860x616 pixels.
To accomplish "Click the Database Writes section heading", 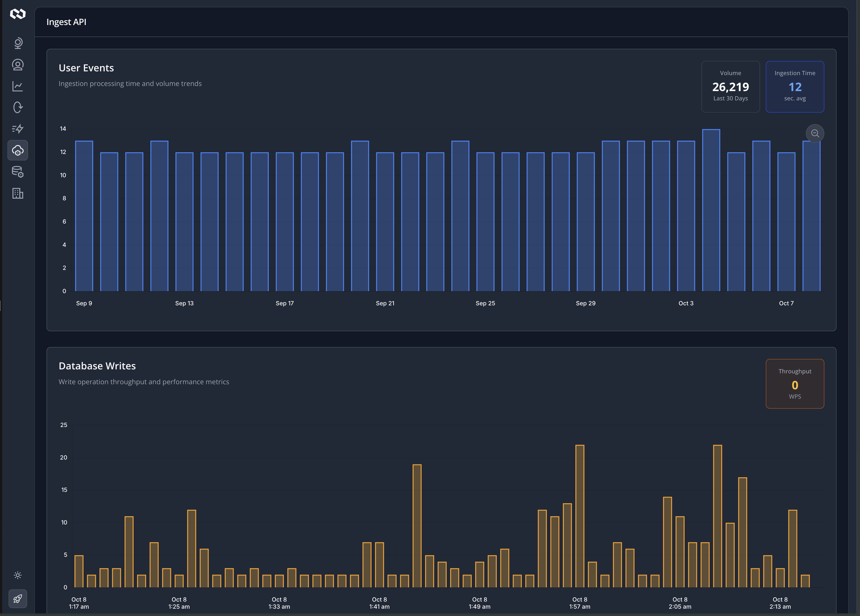I will [97, 366].
